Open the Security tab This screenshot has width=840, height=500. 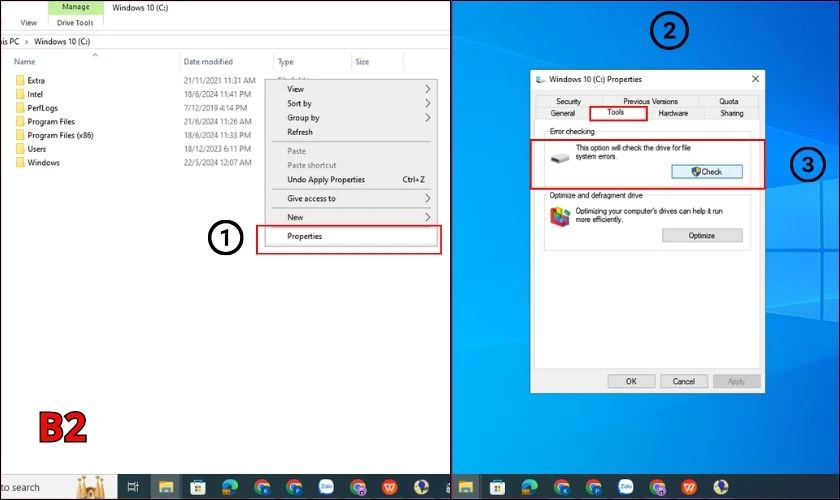568,101
